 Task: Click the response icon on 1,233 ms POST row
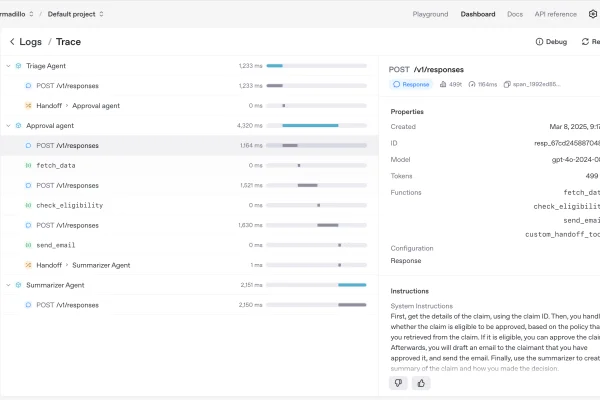click(x=28, y=86)
